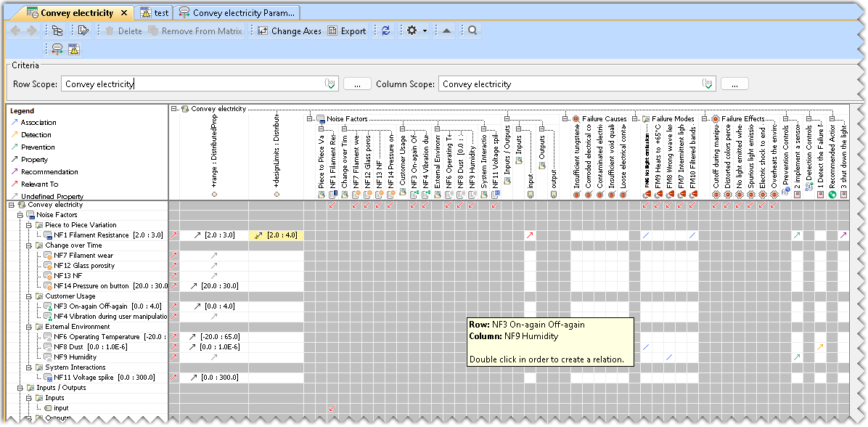Open the Convey electricity Param... tab
This screenshot has height=427, width=868.
237,12
